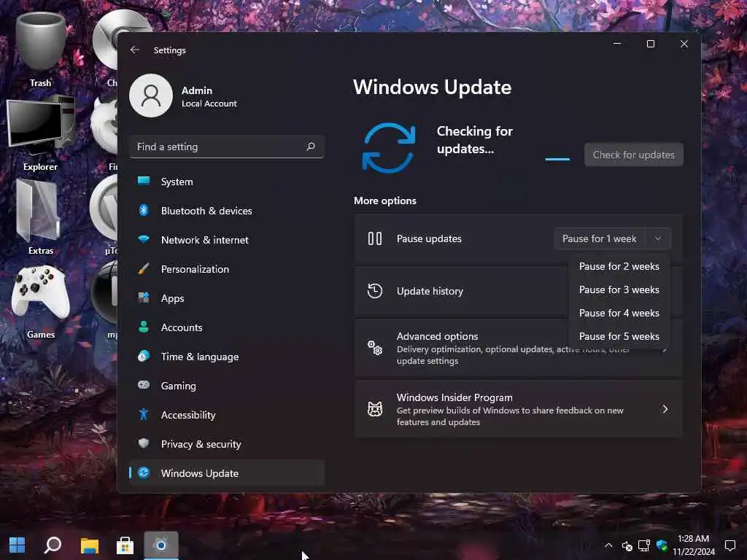Screen dimensions: 747x560
Task: Open taskbar Search
Action: coord(53,545)
